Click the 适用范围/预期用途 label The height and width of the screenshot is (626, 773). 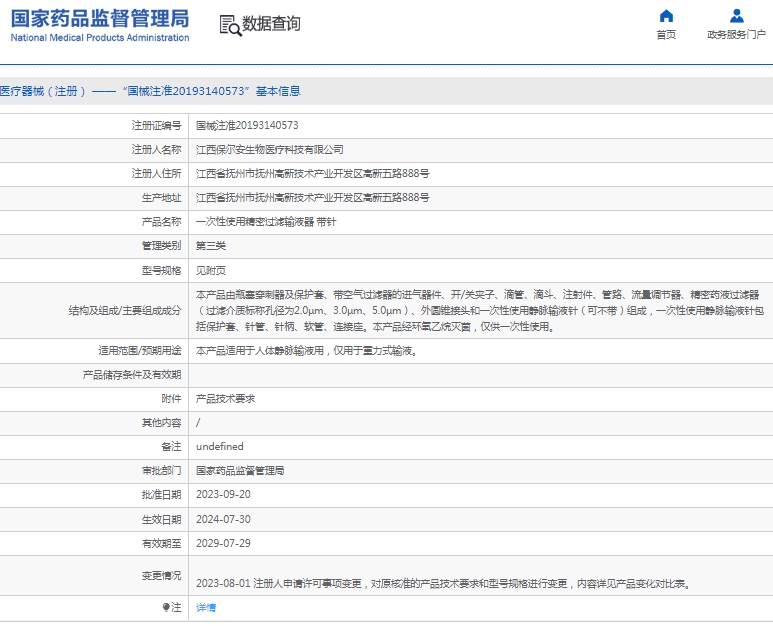(140, 351)
